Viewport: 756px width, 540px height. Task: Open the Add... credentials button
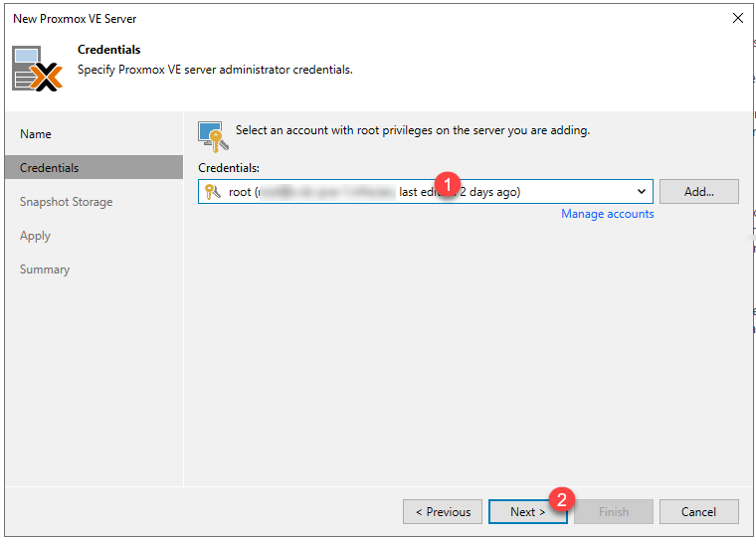[x=699, y=191]
